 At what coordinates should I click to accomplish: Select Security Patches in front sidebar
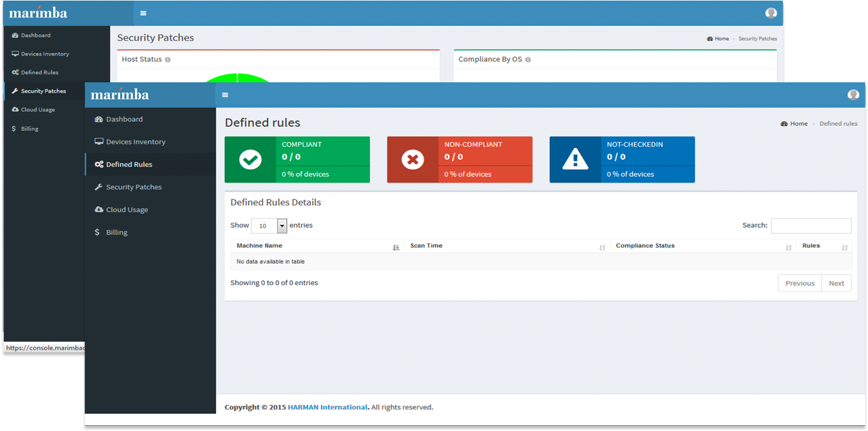[134, 187]
